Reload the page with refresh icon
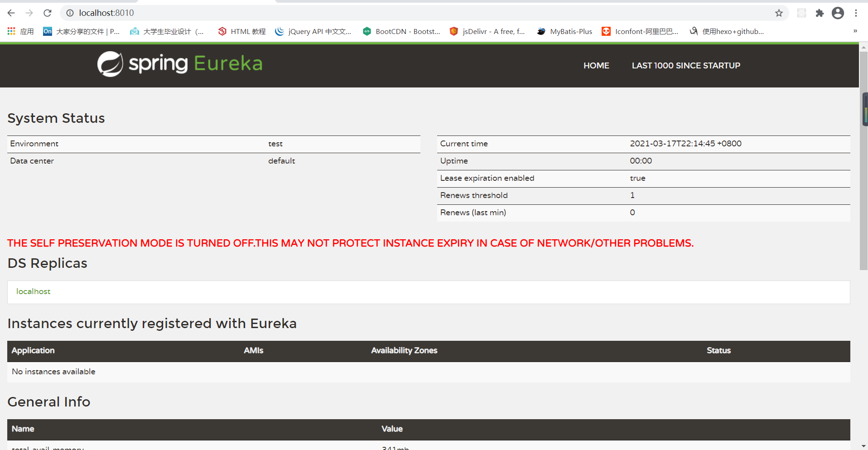This screenshot has height=450, width=868. (x=48, y=13)
